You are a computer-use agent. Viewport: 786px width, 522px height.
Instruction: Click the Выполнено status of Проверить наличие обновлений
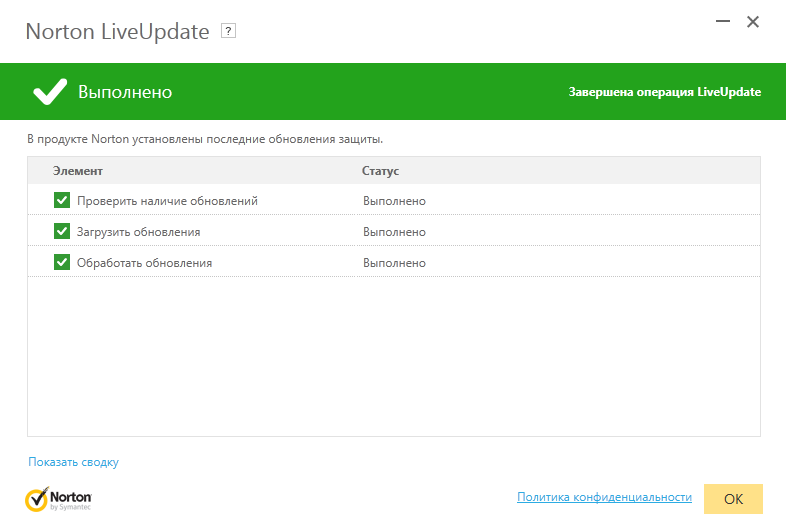pos(395,201)
